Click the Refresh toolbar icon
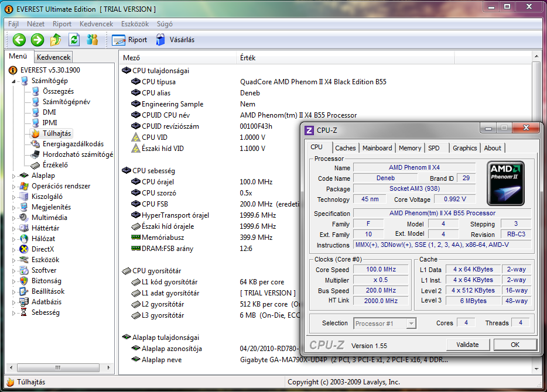547x392 pixels. 74,40
